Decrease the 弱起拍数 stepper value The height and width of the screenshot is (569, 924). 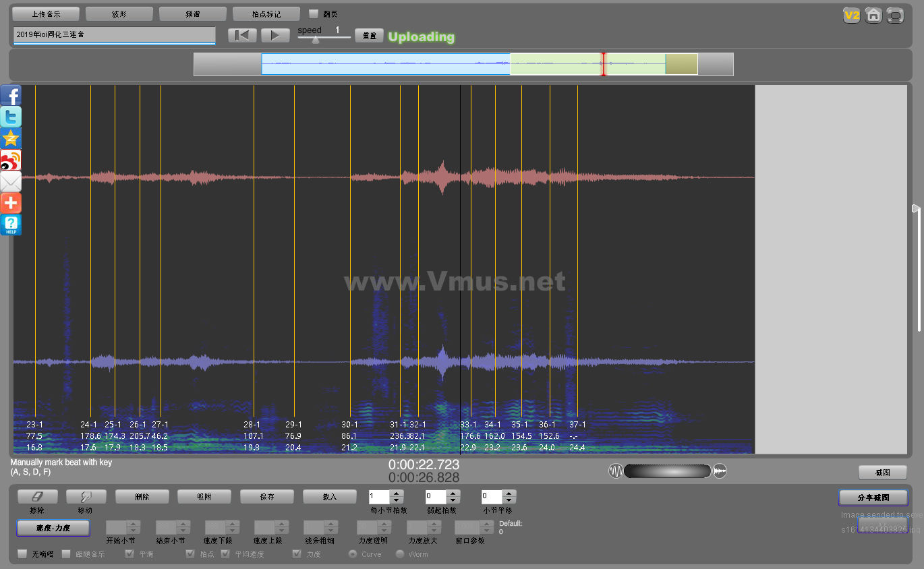pyautogui.click(x=453, y=500)
